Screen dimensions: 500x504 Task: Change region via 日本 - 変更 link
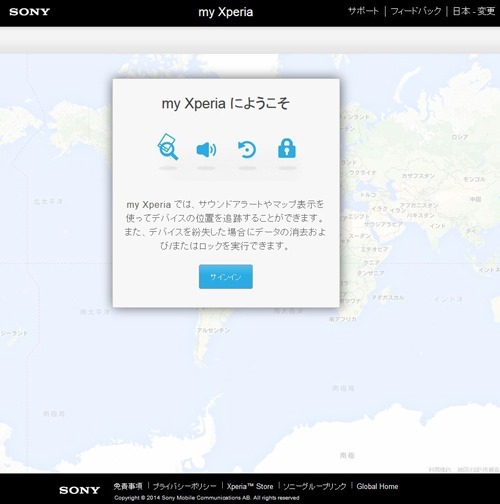point(474,11)
